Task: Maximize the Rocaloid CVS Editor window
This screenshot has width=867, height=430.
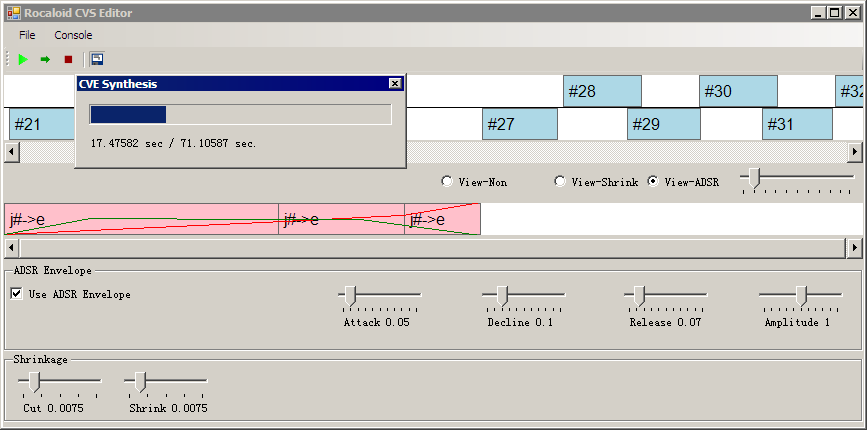Action: coord(835,13)
